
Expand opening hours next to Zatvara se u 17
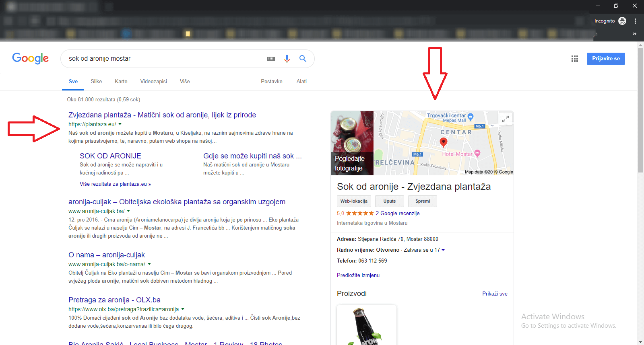click(443, 250)
